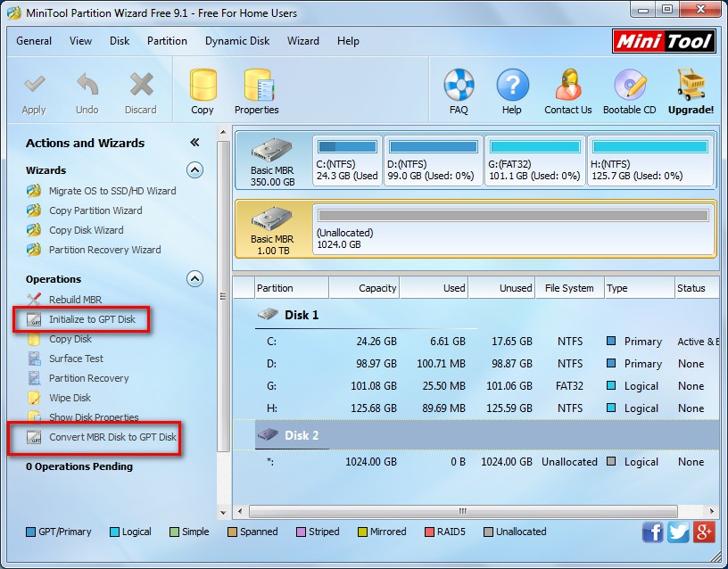The image size is (728, 569).
Task: Click the Copy disk icon in toolbar
Action: [x=203, y=85]
